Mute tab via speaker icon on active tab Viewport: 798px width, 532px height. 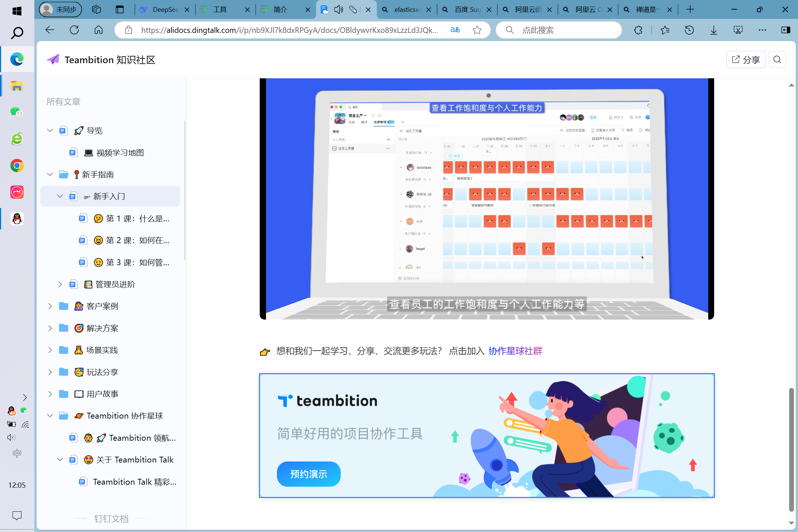[x=338, y=10]
